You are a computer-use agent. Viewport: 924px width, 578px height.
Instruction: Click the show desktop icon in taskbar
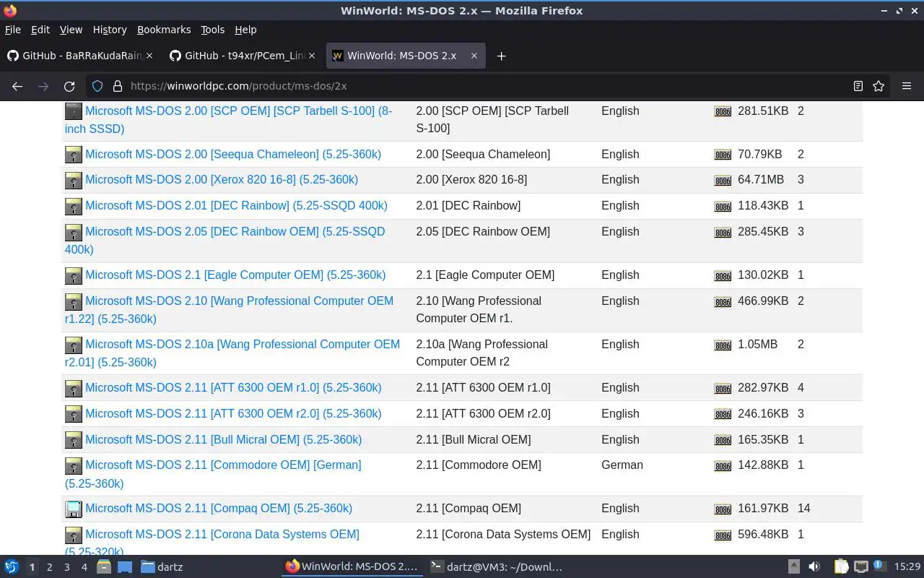pyautogui.click(x=124, y=567)
